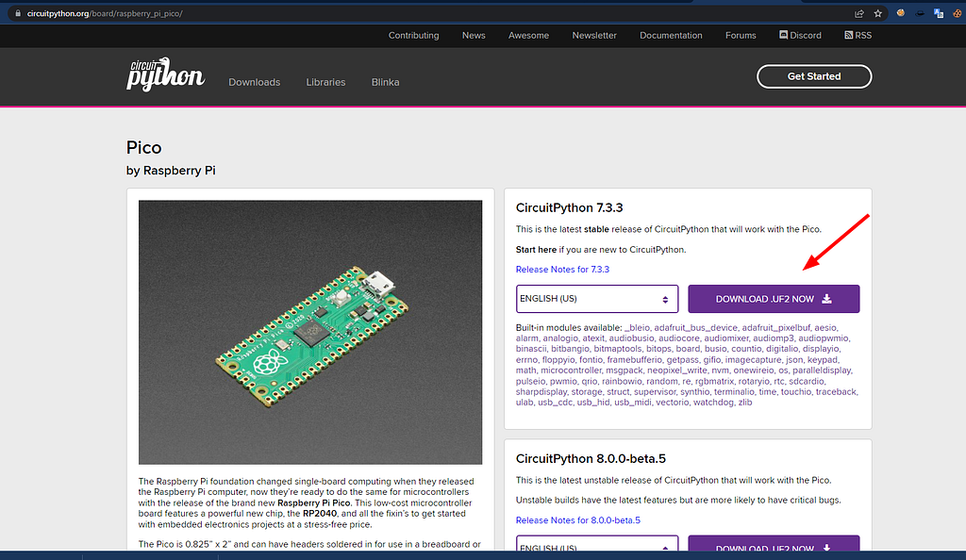Open the Newsletter page
This screenshot has height=560, width=966.
[x=594, y=35]
